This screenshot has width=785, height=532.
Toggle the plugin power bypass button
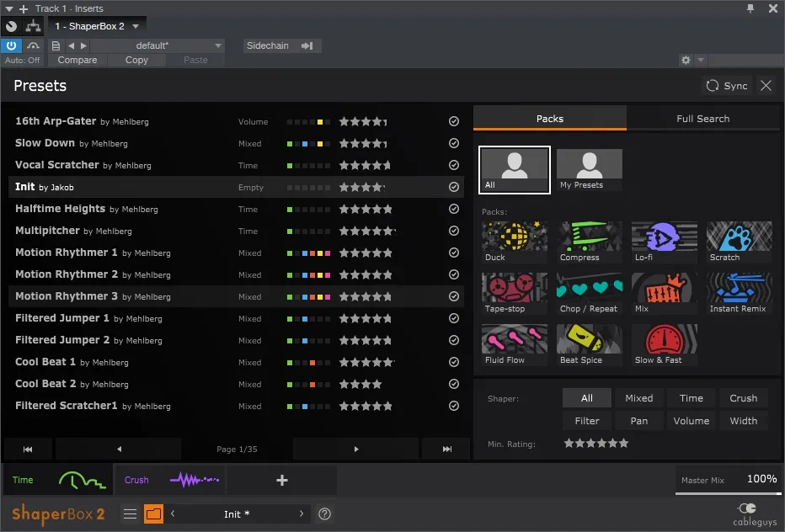(x=11, y=45)
